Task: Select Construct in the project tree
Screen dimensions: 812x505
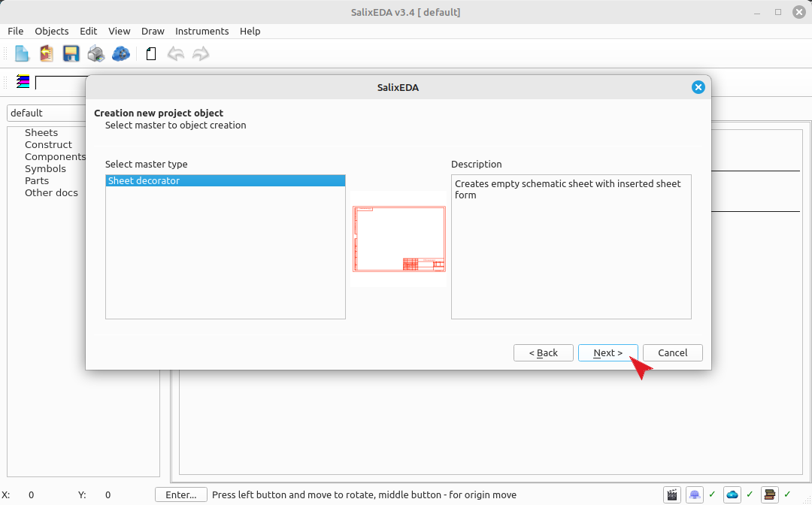Action: 48,145
